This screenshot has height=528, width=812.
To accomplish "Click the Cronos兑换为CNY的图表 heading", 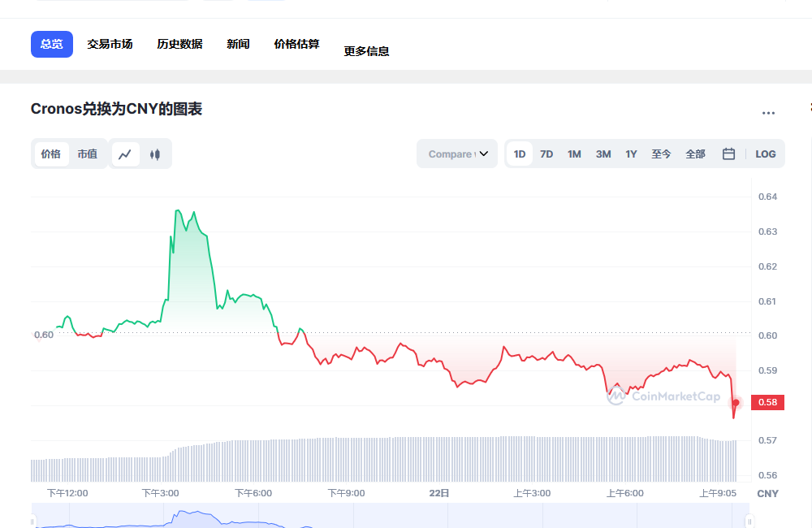I will pos(116,110).
